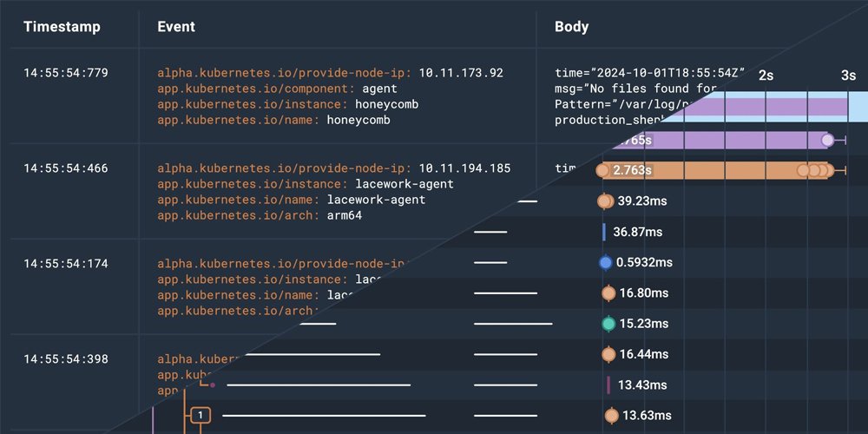Click node IP value 10.11.194.185
Screen dimensions: 868x434
(464, 168)
